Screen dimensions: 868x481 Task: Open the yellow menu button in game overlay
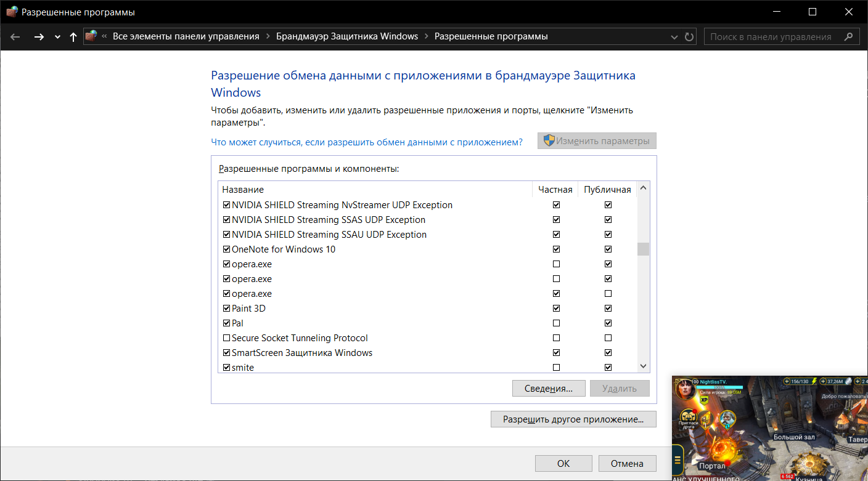pos(678,460)
